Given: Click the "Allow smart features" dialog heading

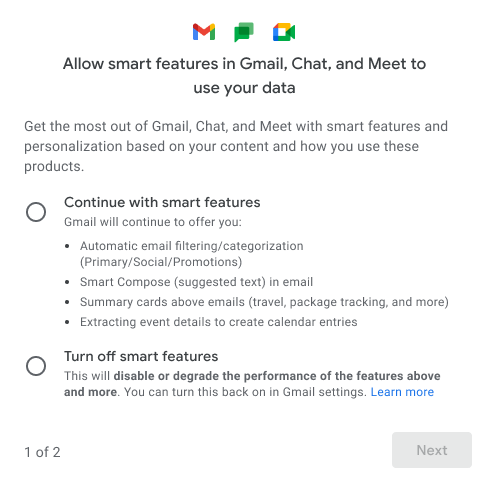Looking at the screenshot, I should coord(244,76).
